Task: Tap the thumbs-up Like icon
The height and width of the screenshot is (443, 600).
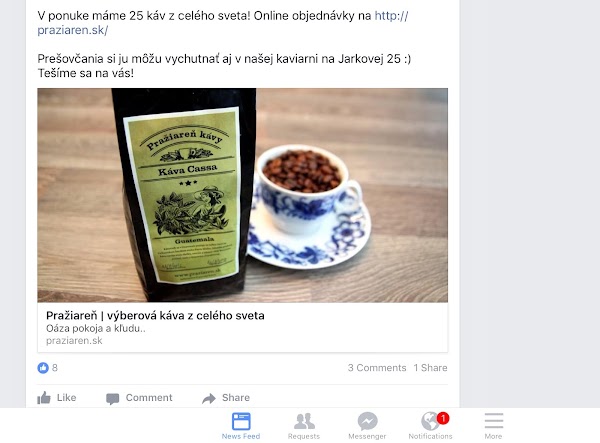Action: click(44, 398)
